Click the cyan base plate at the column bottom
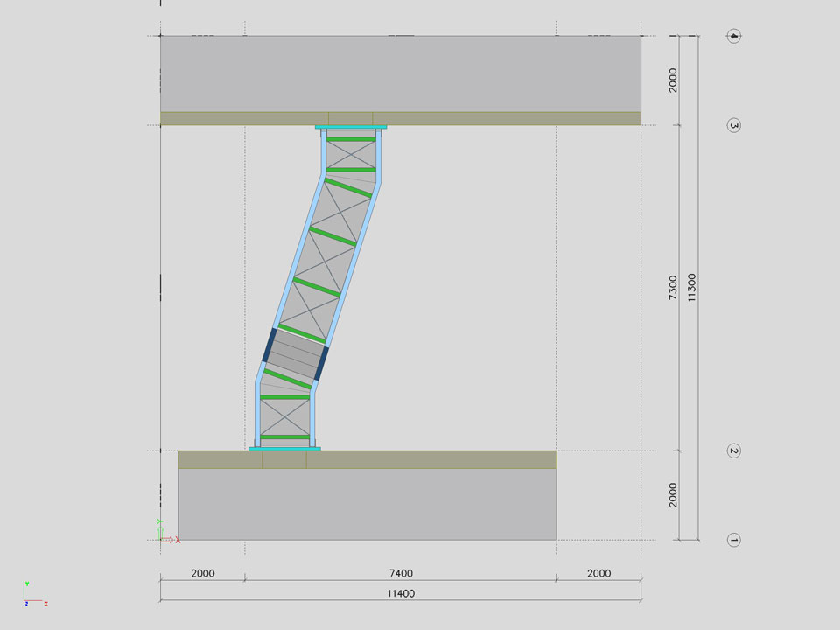 pos(284,449)
